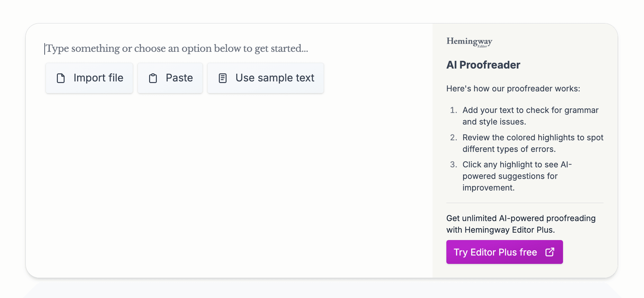Click the 'Here's how our proofreader works' text

coord(513,89)
